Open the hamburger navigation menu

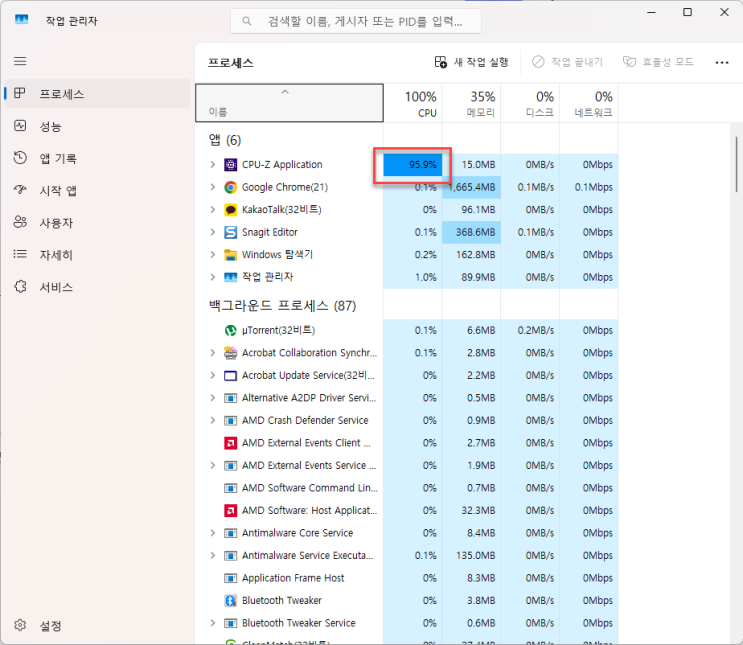[20, 61]
